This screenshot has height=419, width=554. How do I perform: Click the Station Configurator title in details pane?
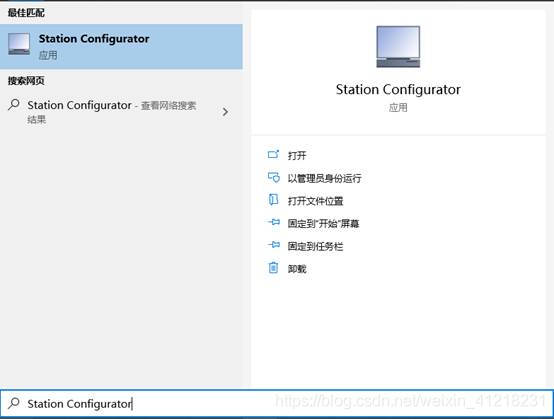(x=398, y=90)
